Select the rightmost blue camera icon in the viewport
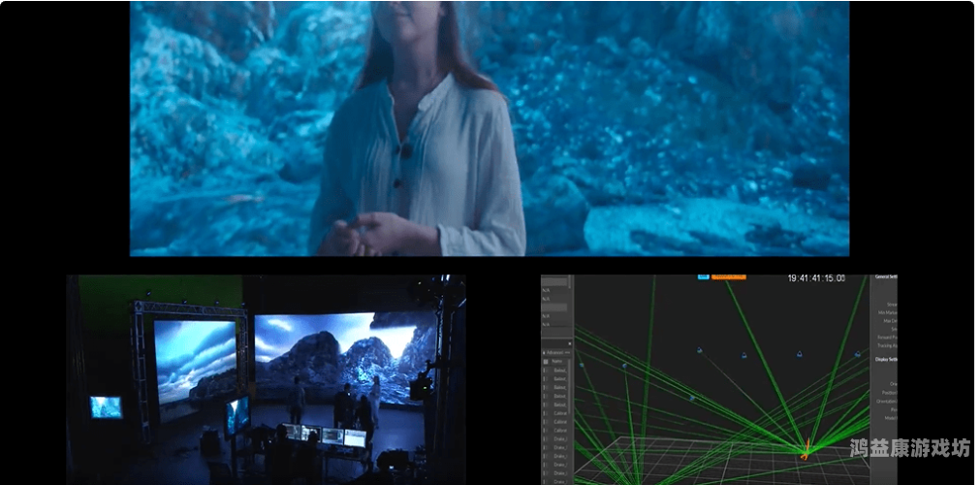Viewport: 980px width, 485px height. tap(858, 354)
